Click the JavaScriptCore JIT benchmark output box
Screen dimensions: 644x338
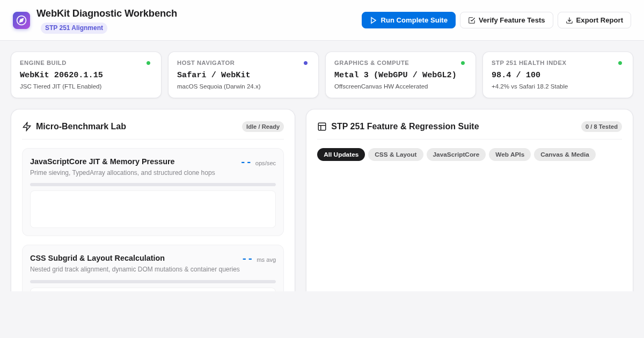click(153, 209)
